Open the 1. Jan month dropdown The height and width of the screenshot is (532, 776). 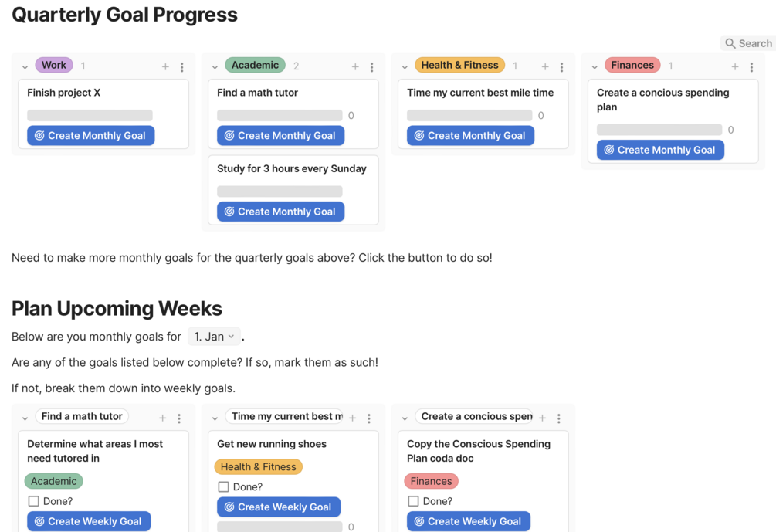214,337
